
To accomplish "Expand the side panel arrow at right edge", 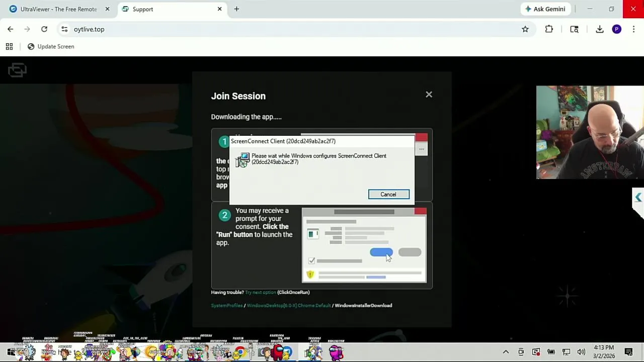I will [x=638, y=198].
